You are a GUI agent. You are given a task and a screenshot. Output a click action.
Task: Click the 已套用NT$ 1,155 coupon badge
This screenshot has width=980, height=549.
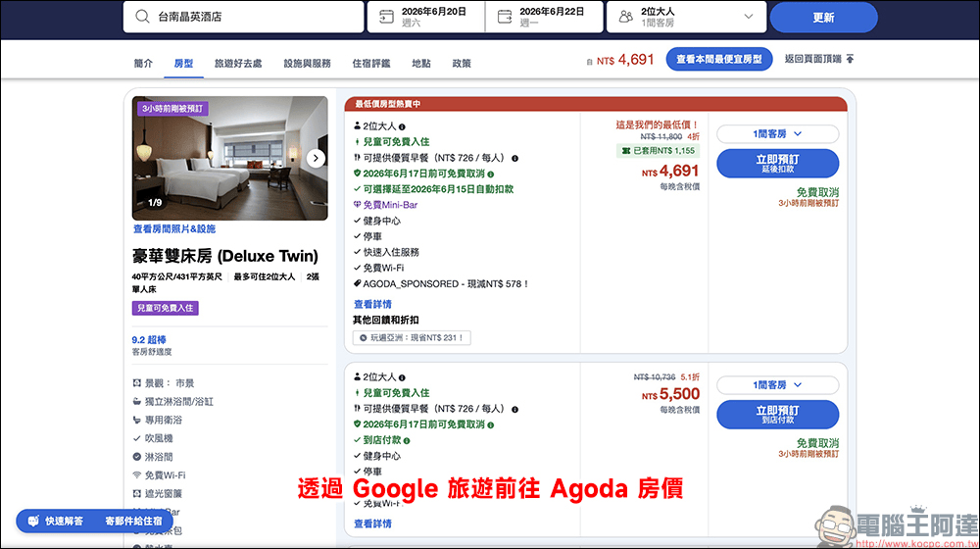(x=658, y=151)
